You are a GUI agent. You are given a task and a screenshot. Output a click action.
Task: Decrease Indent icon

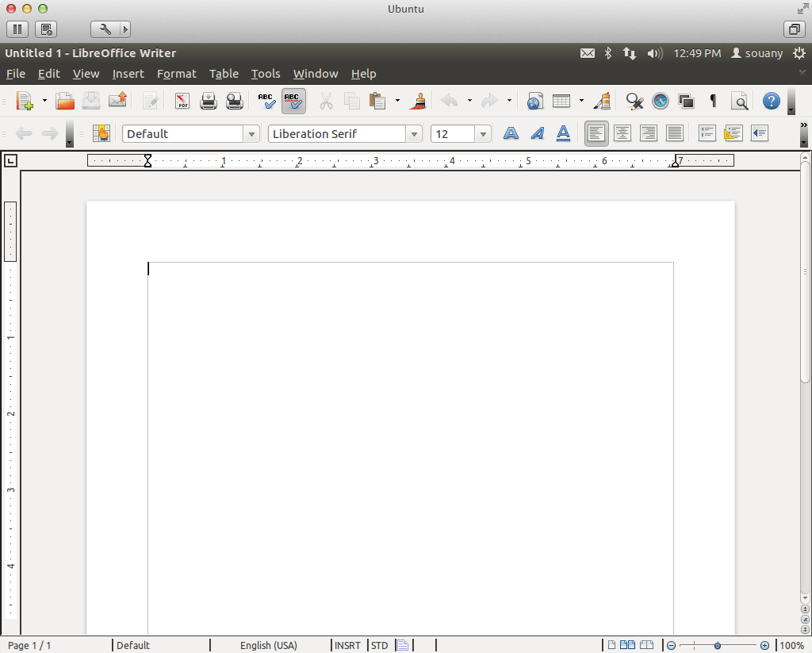coord(760,133)
